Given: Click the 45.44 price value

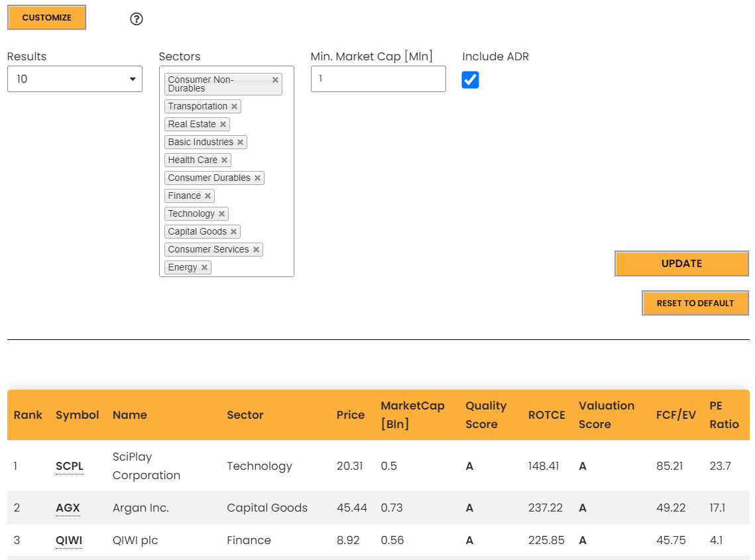Looking at the screenshot, I should (351, 508).
